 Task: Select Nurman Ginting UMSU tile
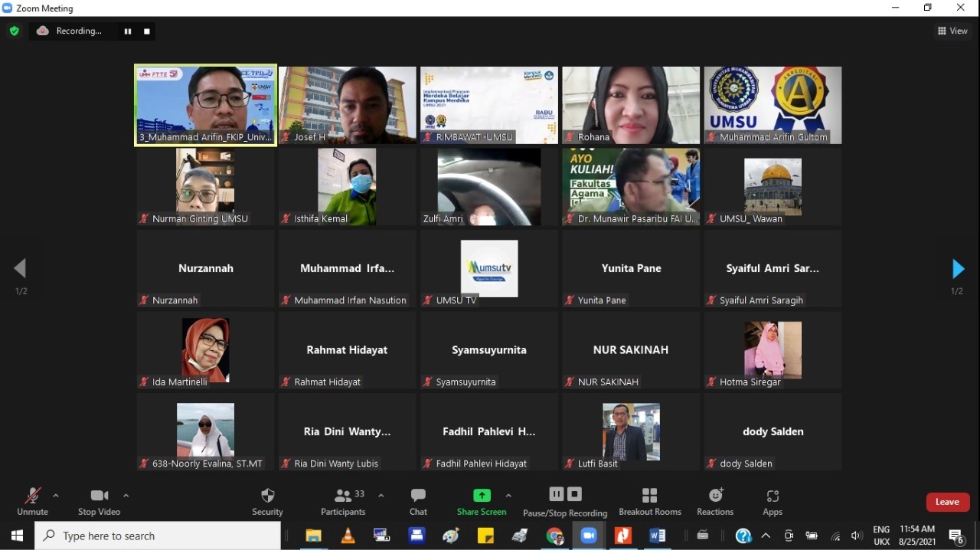click(205, 187)
